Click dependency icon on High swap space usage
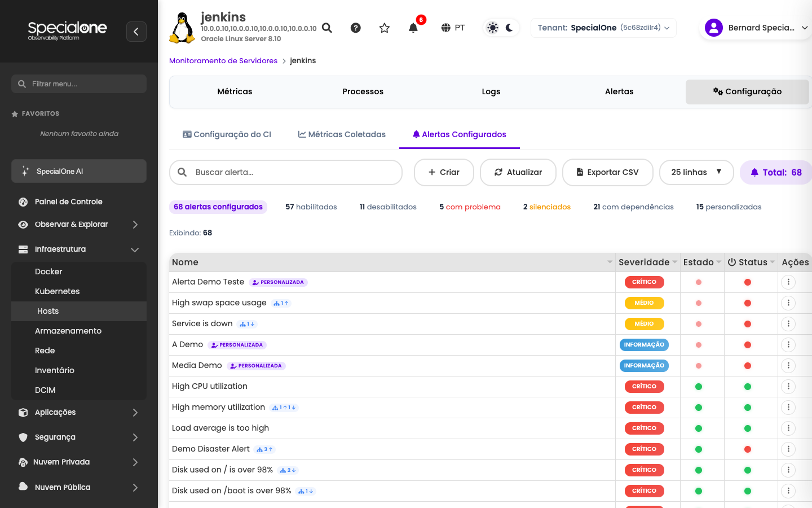This screenshot has height=508, width=812. coord(281,303)
